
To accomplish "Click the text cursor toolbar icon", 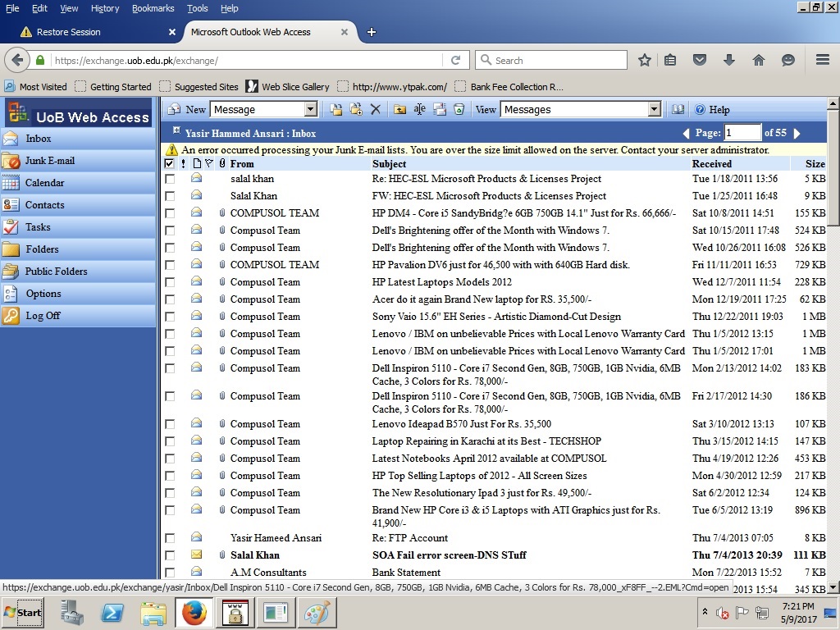I will coord(419,109).
